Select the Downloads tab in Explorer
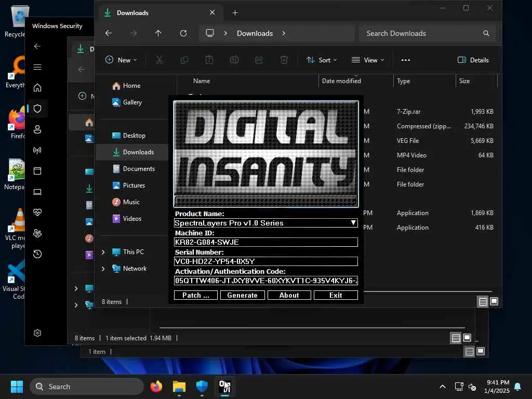Viewport: 532px width, 399px height. (160, 13)
